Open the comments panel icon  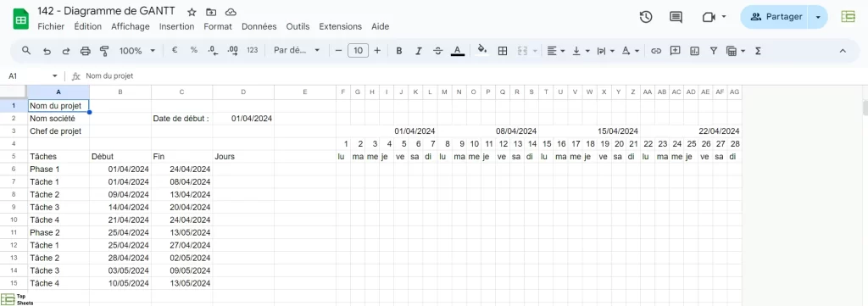pyautogui.click(x=676, y=17)
